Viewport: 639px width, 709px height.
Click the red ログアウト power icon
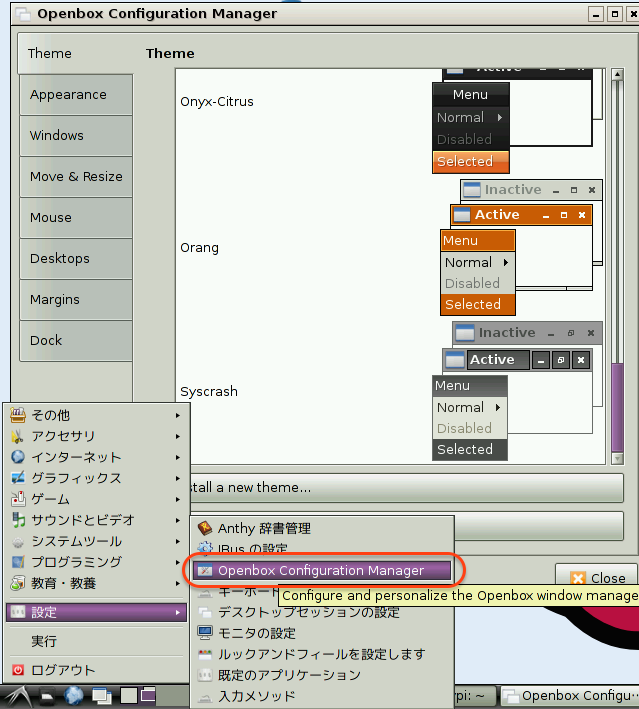click(18, 670)
